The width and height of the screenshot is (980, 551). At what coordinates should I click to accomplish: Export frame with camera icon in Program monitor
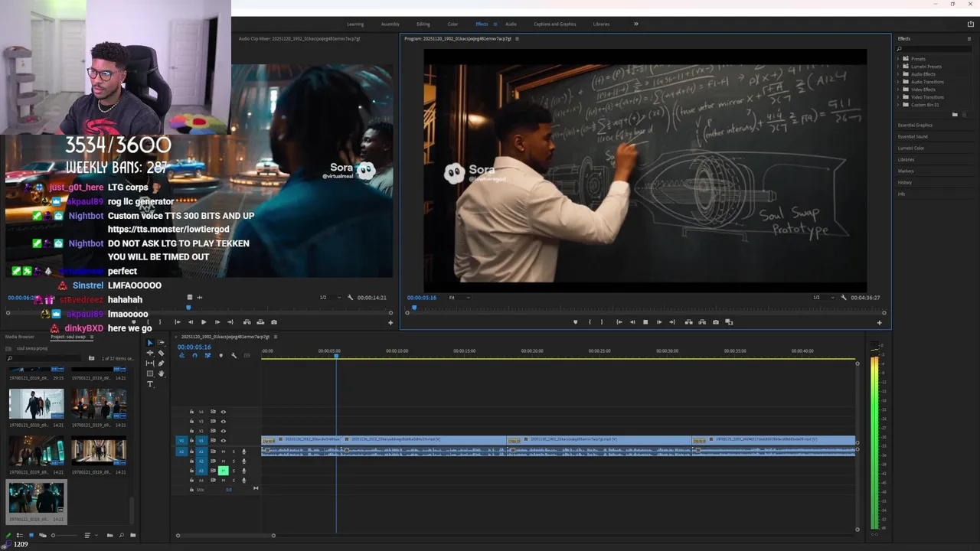point(716,322)
